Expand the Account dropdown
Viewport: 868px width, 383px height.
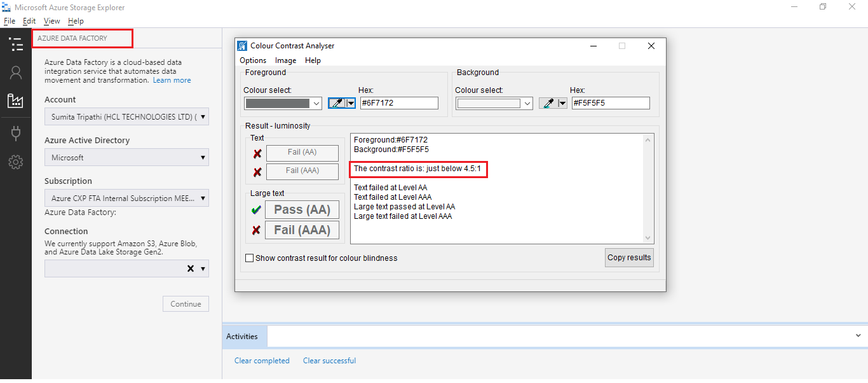tap(203, 117)
